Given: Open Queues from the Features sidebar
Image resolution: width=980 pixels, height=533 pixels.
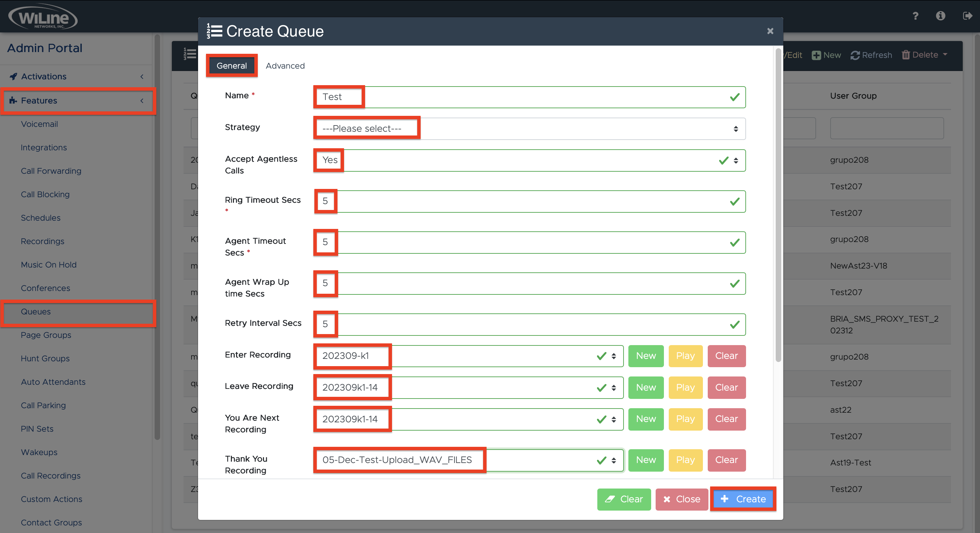Looking at the screenshot, I should [x=36, y=312].
